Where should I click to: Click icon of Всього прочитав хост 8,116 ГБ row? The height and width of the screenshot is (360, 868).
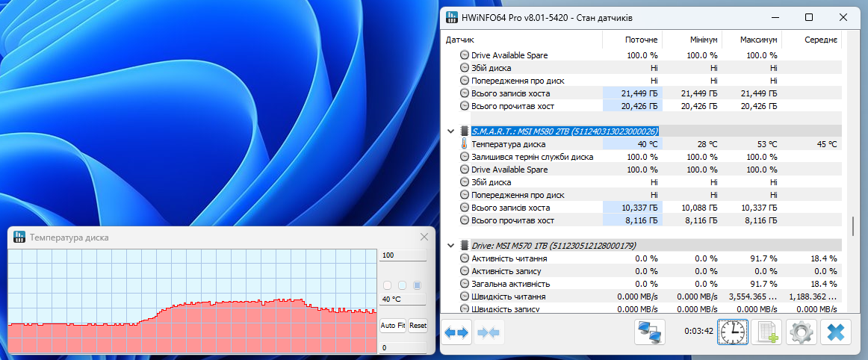[x=465, y=220]
